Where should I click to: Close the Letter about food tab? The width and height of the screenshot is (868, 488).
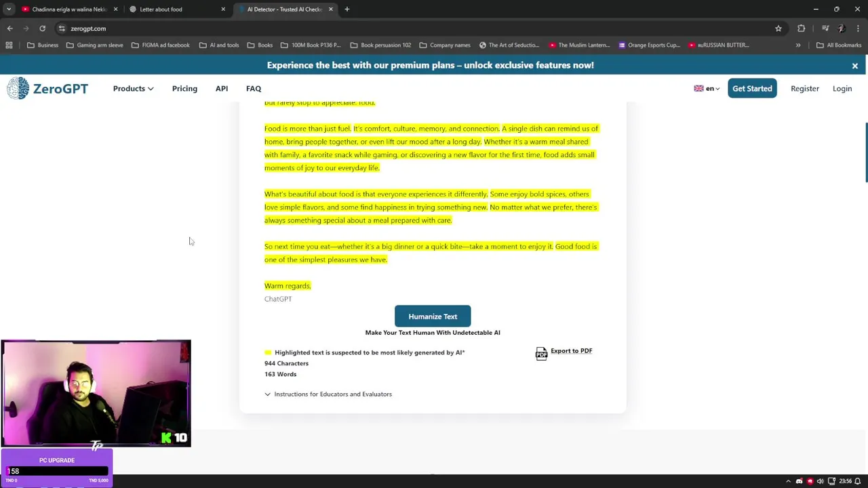[223, 9]
